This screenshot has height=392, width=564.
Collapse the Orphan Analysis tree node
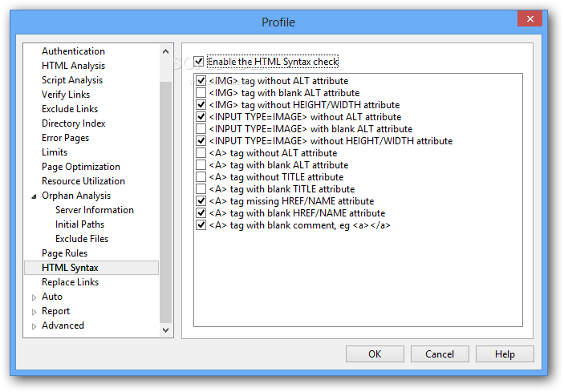pyautogui.click(x=34, y=196)
